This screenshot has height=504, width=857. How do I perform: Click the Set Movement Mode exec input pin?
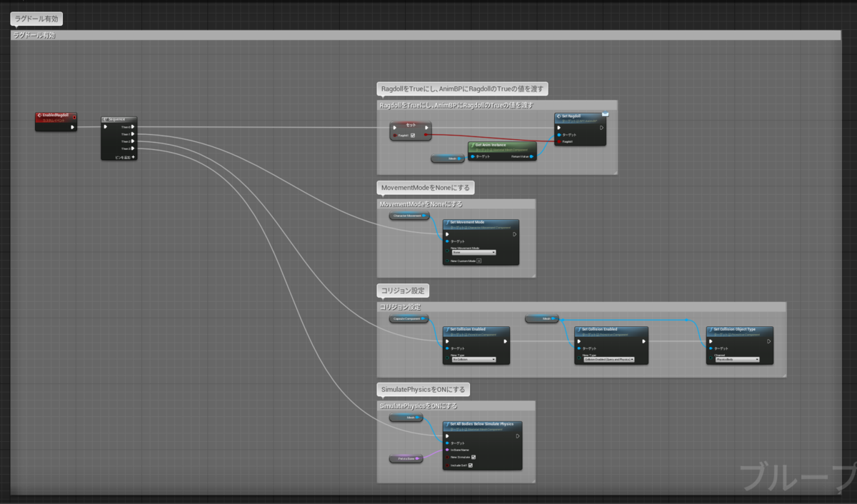447,233
